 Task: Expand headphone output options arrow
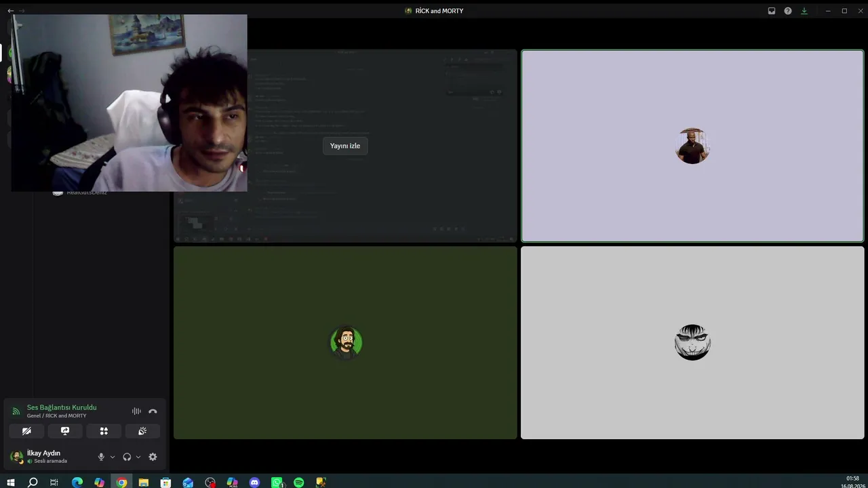click(x=138, y=457)
